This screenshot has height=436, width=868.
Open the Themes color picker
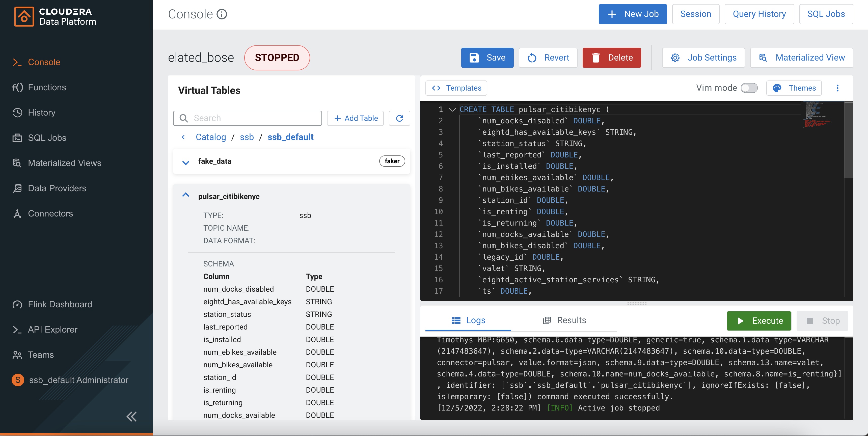tap(794, 88)
